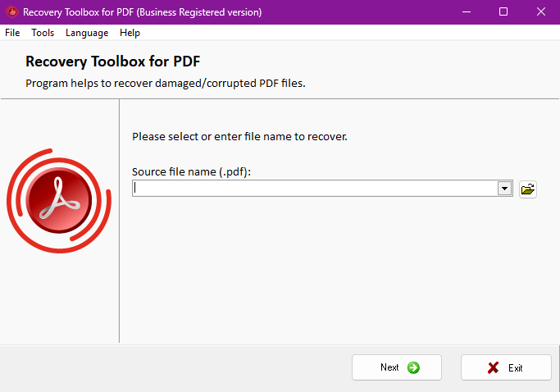Click the large red PDF logo
Screen dimensions: 560x392
[58, 199]
